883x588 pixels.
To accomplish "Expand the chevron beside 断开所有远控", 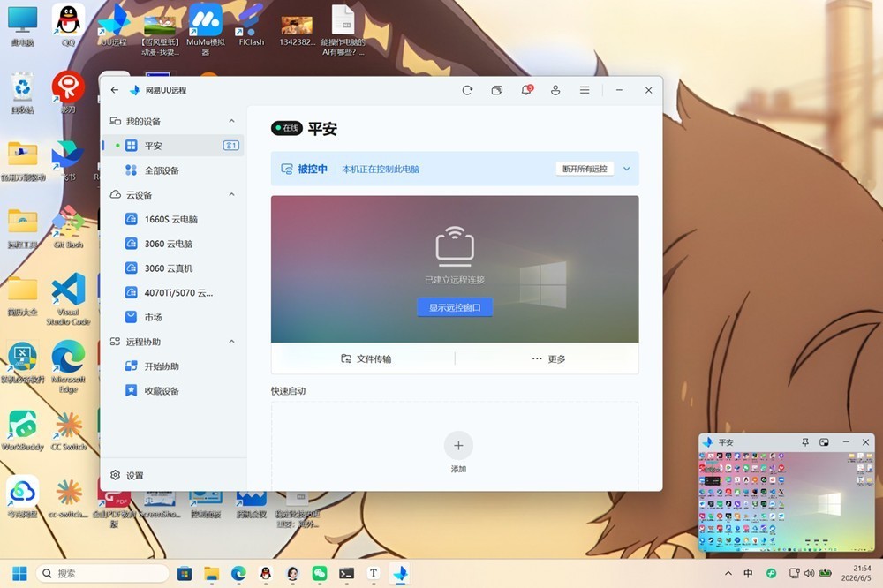I will pyautogui.click(x=626, y=169).
